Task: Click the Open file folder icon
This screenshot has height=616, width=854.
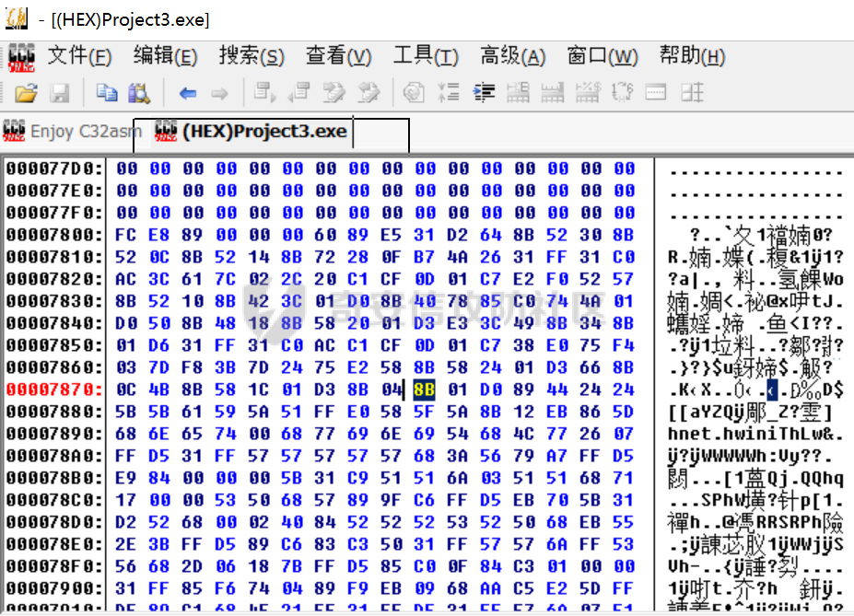Action: pos(26,93)
